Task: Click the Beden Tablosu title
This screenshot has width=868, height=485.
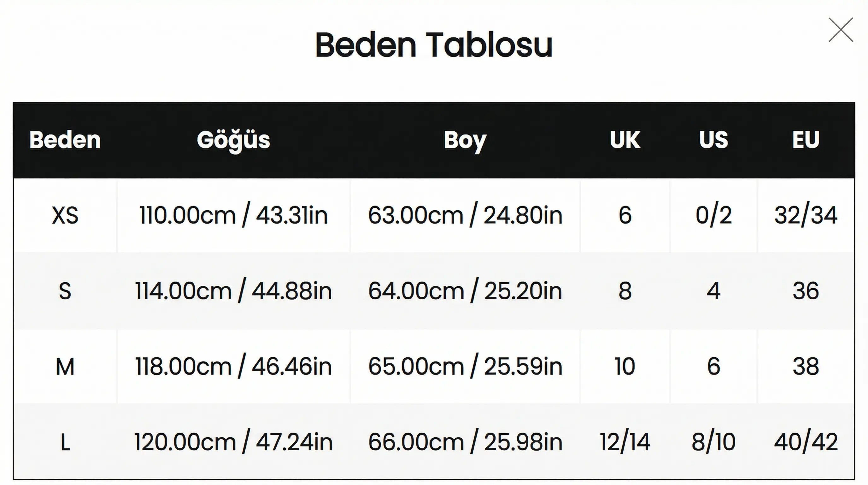Action: (x=434, y=45)
